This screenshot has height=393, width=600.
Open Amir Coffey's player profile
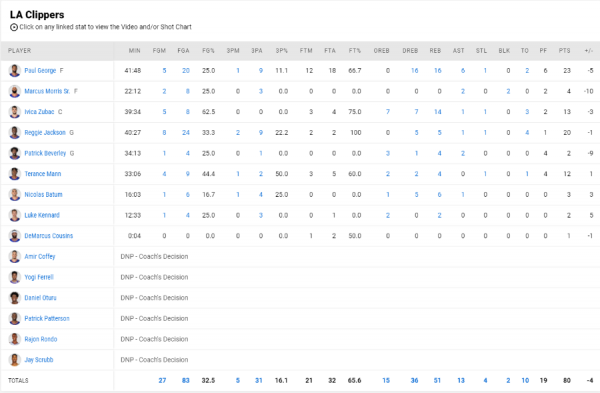point(40,256)
